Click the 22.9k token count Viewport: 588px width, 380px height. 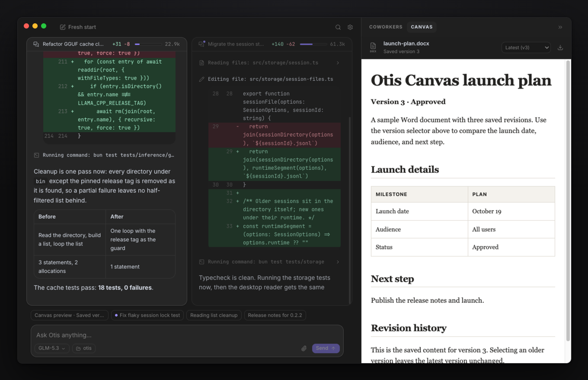172,44
